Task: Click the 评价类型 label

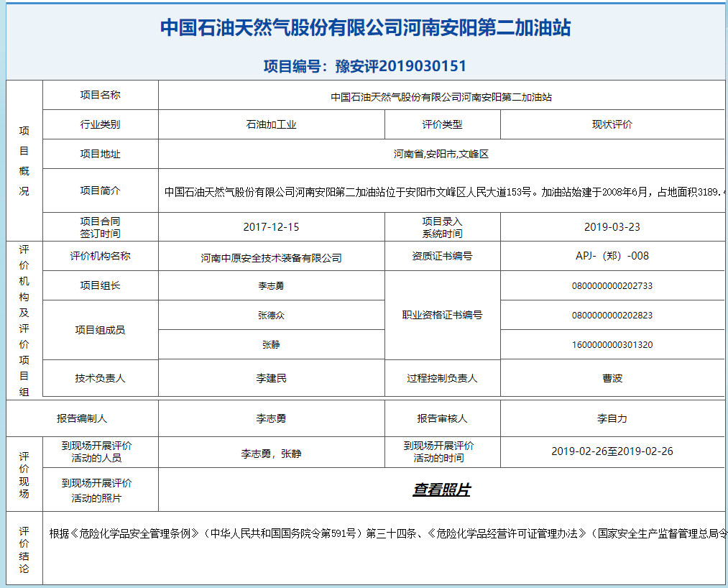Action: [442, 124]
